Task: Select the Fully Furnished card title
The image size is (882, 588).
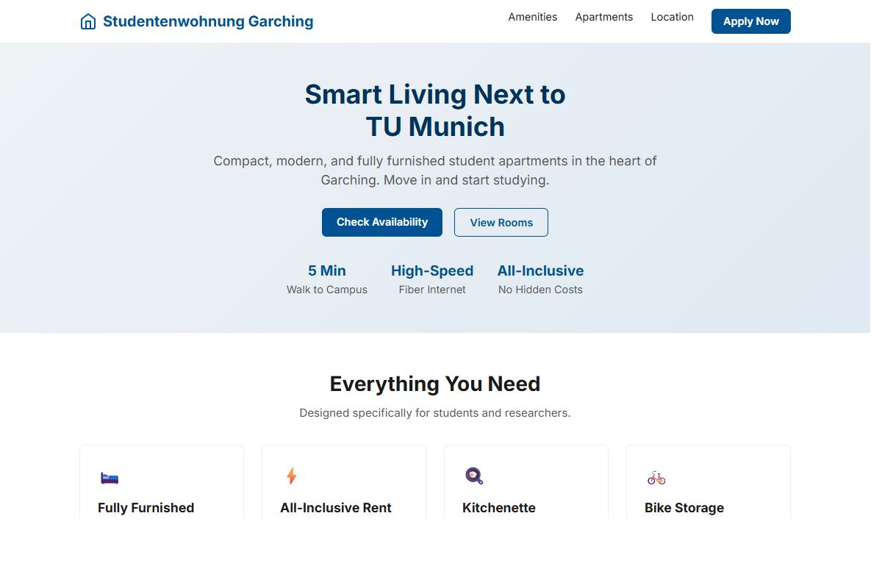Action: (146, 508)
